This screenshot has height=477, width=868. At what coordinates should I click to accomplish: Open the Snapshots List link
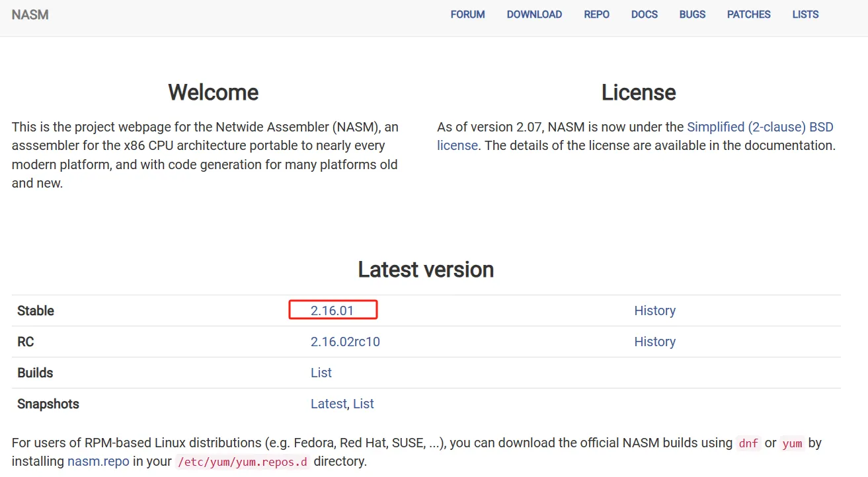[x=364, y=404]
